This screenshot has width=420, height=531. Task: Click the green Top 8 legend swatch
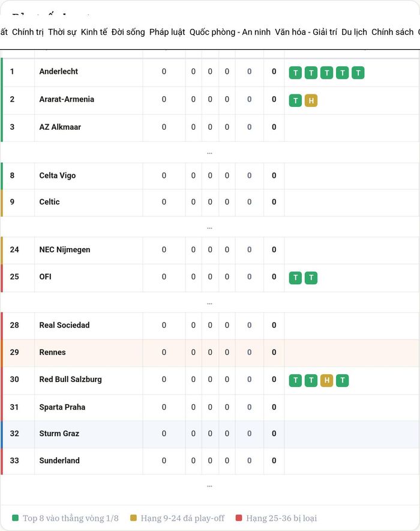(x=15, y=518)
